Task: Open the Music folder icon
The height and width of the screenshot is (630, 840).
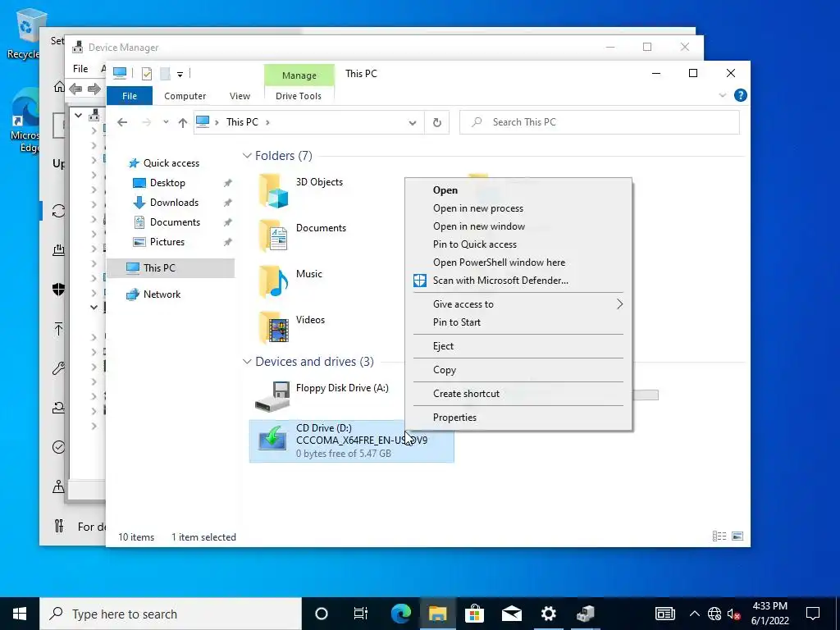Action: pos(273,281)
